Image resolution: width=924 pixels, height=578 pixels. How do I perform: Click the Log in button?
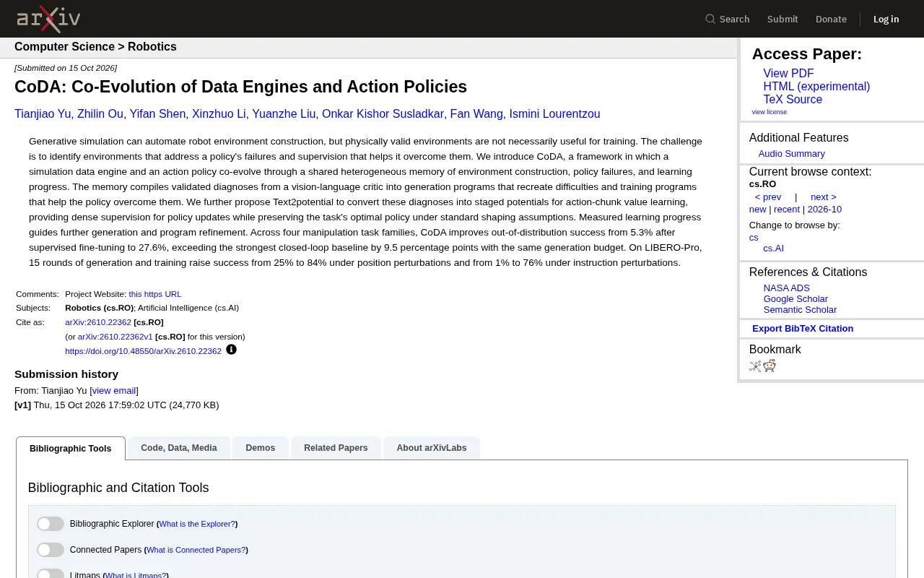pos(886,19)
